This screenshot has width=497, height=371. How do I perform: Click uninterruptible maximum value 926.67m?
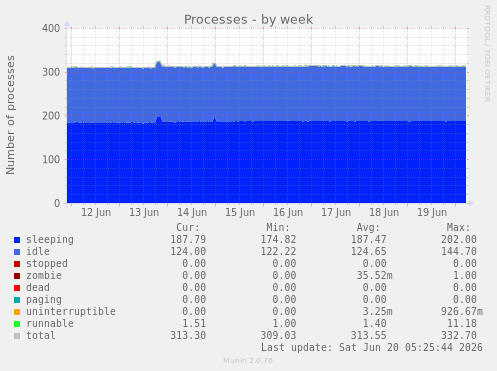tap(462, 311)
